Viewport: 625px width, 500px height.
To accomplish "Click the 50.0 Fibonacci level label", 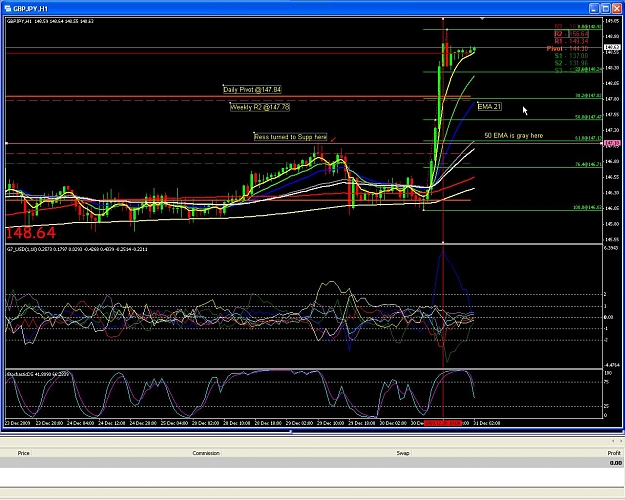I will (x=588, y=117).
